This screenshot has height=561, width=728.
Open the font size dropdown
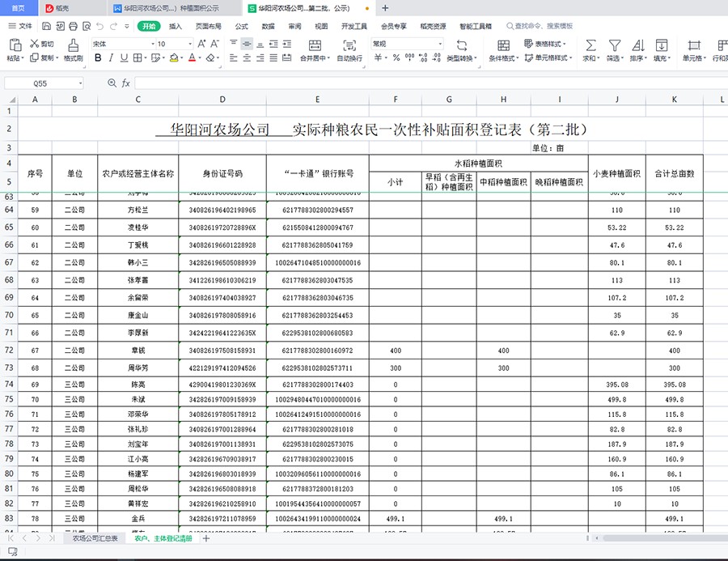(172, 44)
